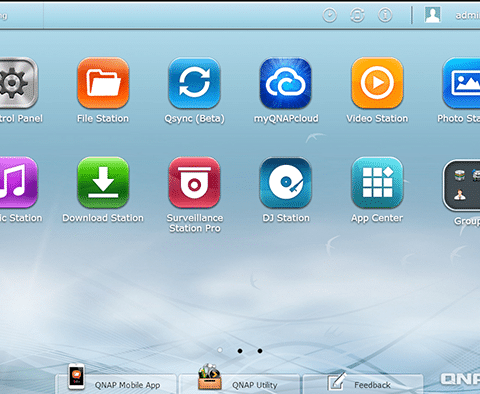Screen dimensions: 480x394
Task: Click the Video Station label
Action: 377,119
